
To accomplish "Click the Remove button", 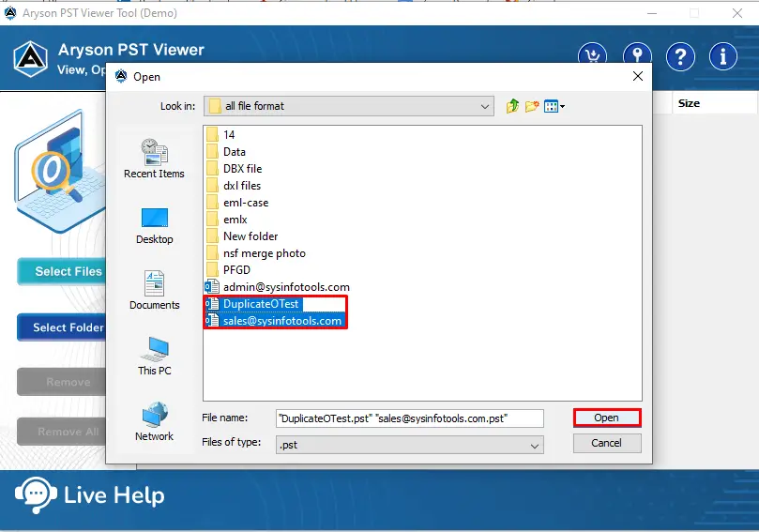I will click(x=62, y=382).
